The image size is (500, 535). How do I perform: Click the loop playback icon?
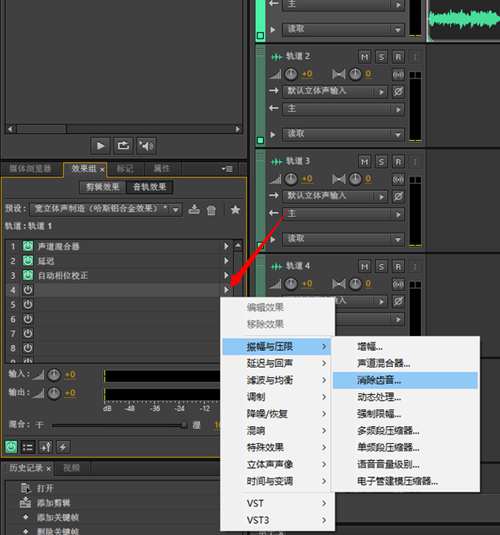(123, 146)
